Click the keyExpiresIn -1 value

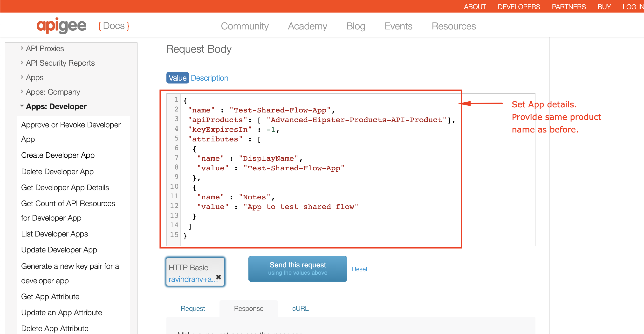(x=271, y=130)
